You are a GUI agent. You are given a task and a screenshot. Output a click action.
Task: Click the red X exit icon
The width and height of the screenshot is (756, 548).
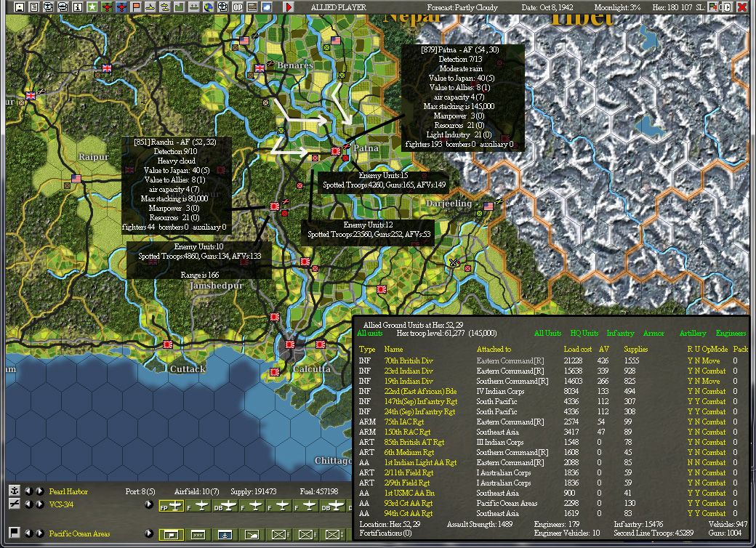tap(741, 7)
